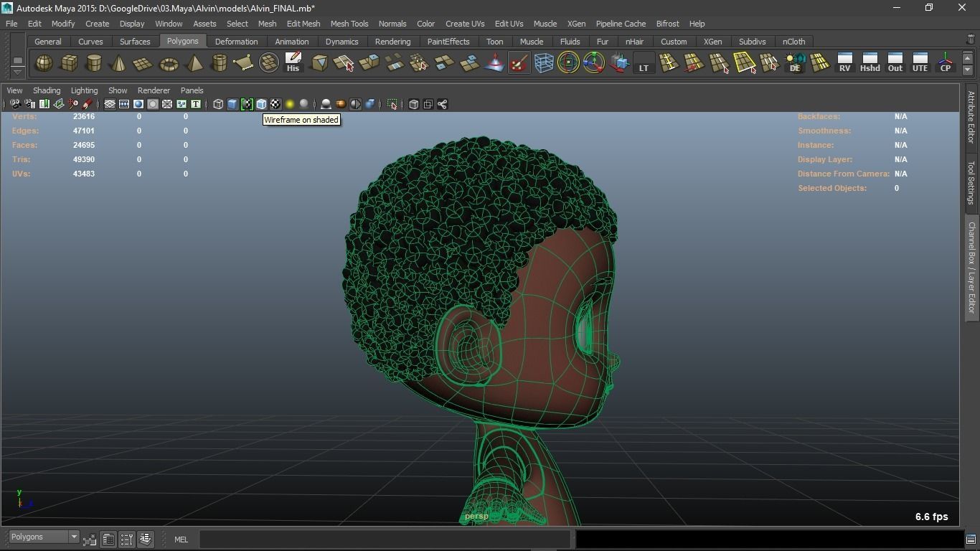The height and width of the screenshot is (551, 980).
Task: Switch to the Curves shelf tab
Action: [x=90, y=42]
